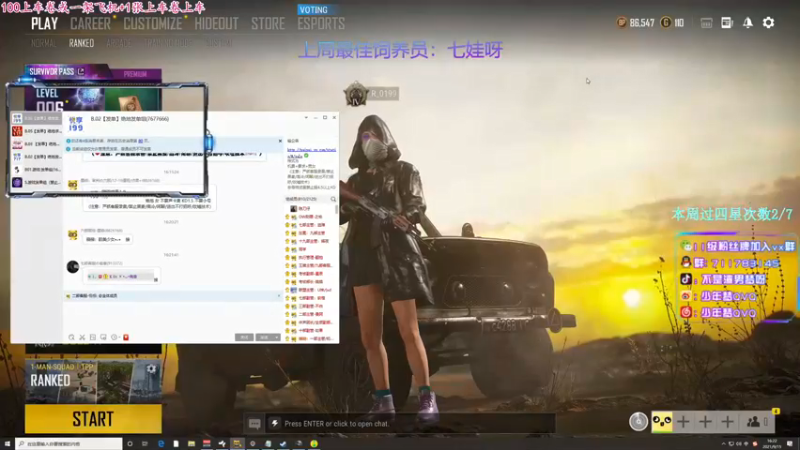Open the purple-avatar conversation in QQ list

pos(36,182)
